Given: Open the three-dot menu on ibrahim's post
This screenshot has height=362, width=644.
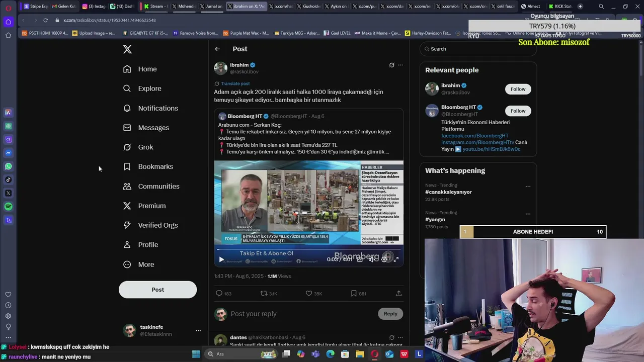Looking at the screenshot, I should point(400,65).
